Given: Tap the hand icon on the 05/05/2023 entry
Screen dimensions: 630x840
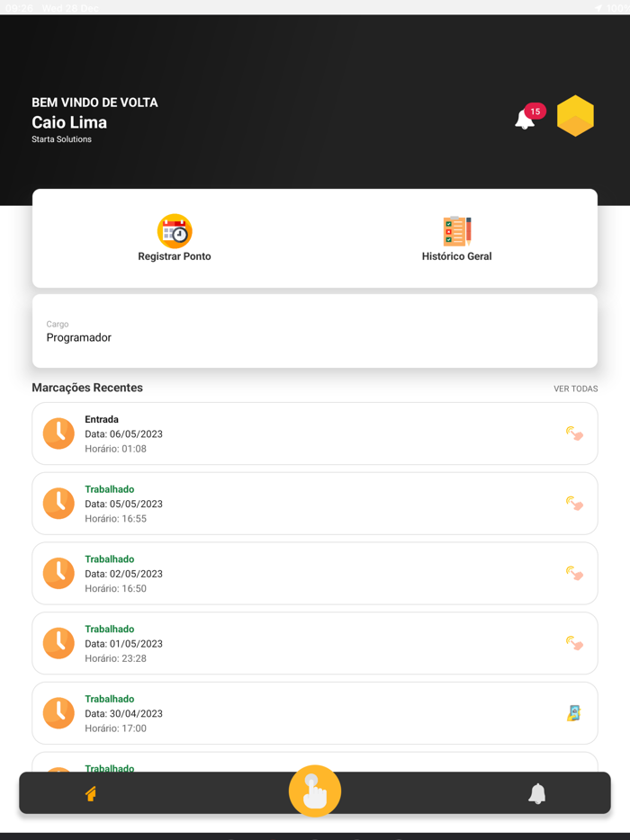Looking at the screenshot, I should tap(574, 504).
